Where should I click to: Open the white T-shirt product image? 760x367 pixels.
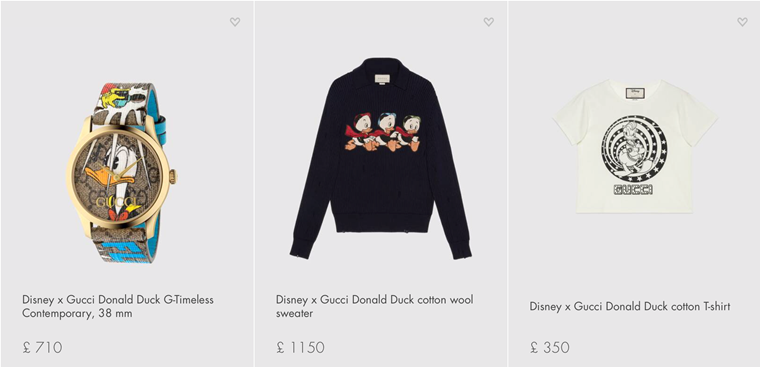point(635,146)
